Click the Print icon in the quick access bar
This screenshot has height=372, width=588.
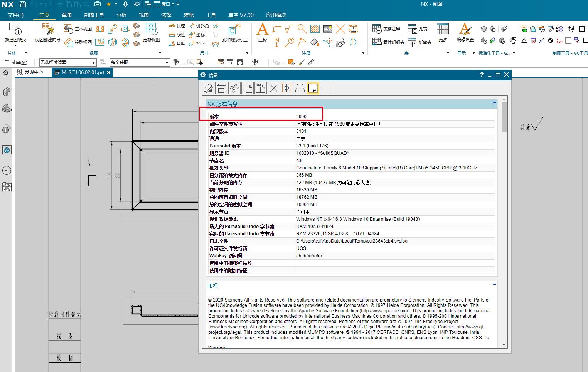point(98,4)
